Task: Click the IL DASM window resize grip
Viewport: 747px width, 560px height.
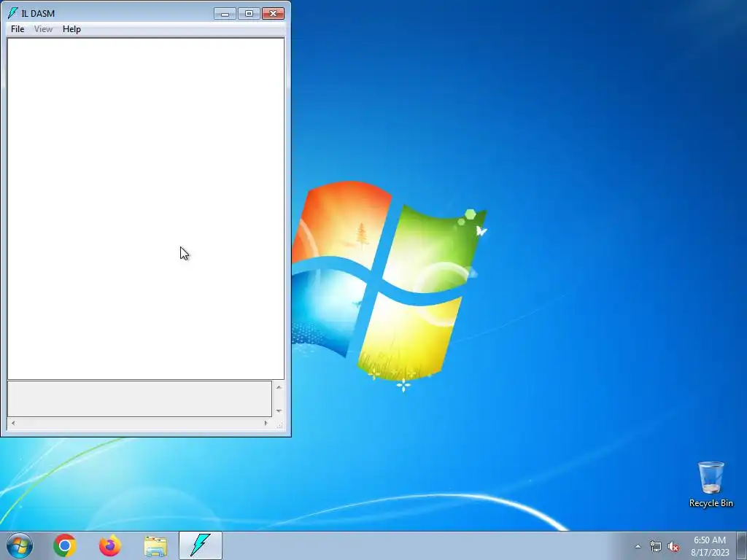Action: (x=279, y=425)
